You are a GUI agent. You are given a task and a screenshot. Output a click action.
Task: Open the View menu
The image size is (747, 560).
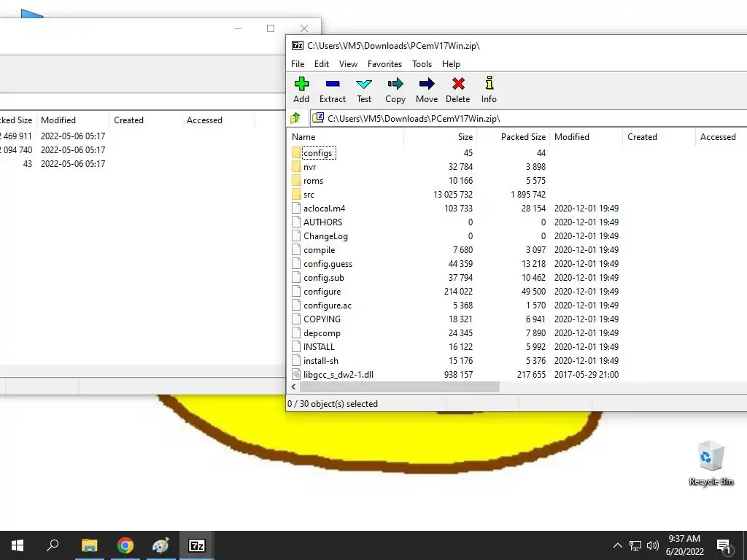348,64
